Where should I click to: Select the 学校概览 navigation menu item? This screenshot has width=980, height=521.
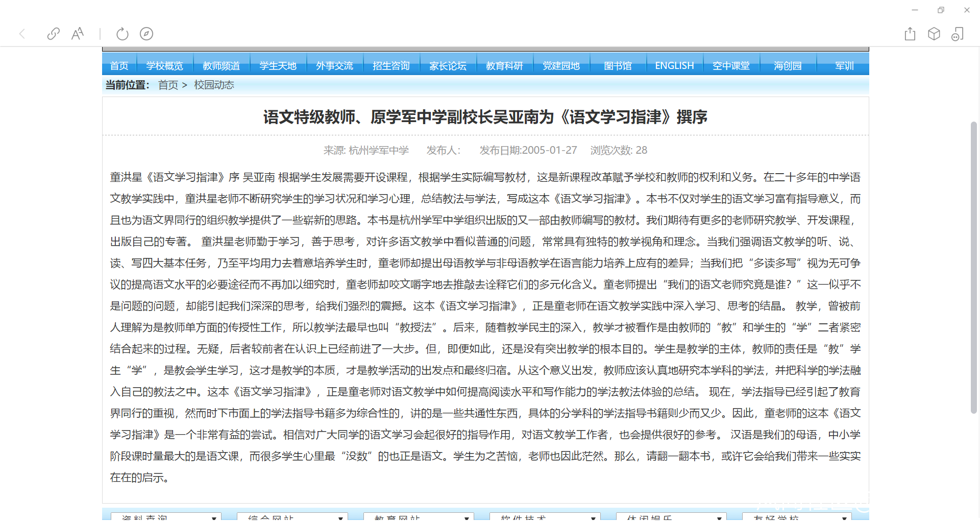click(x=164, y=66)
